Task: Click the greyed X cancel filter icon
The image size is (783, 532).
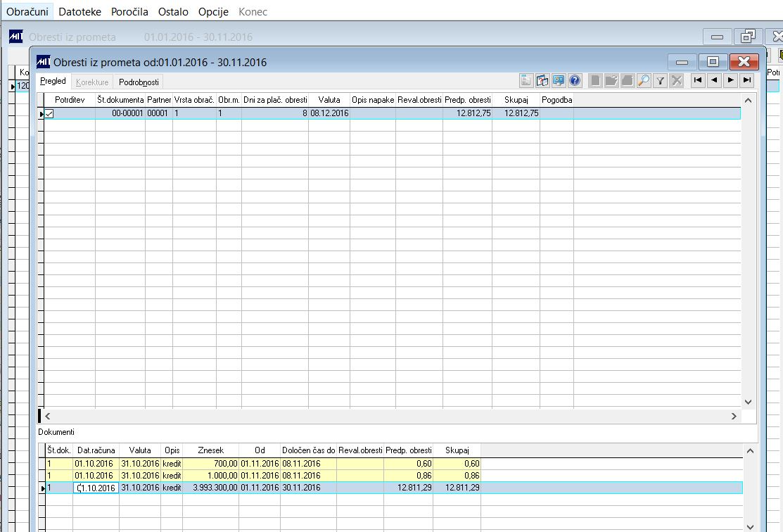Action: coord(677,80)
